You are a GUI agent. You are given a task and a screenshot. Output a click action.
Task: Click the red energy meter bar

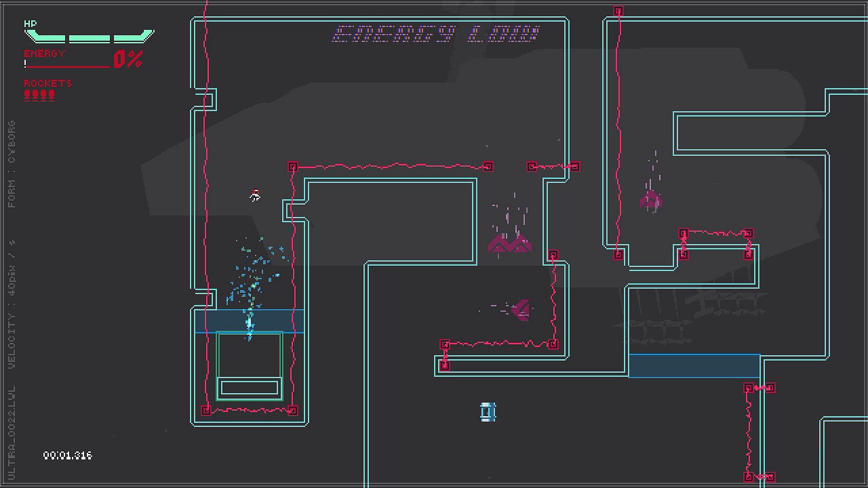(67, 66)
